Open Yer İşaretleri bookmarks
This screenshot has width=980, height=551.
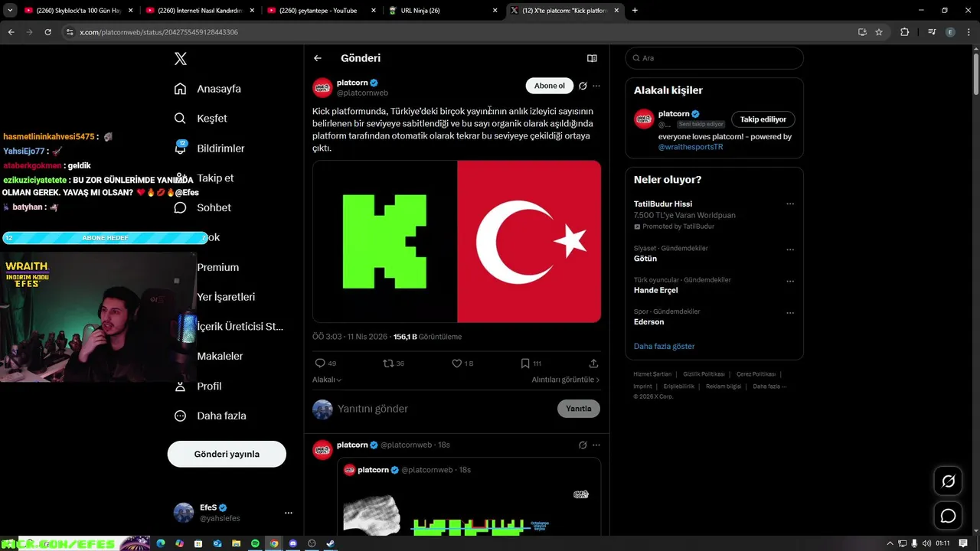(x=226, y=297)
